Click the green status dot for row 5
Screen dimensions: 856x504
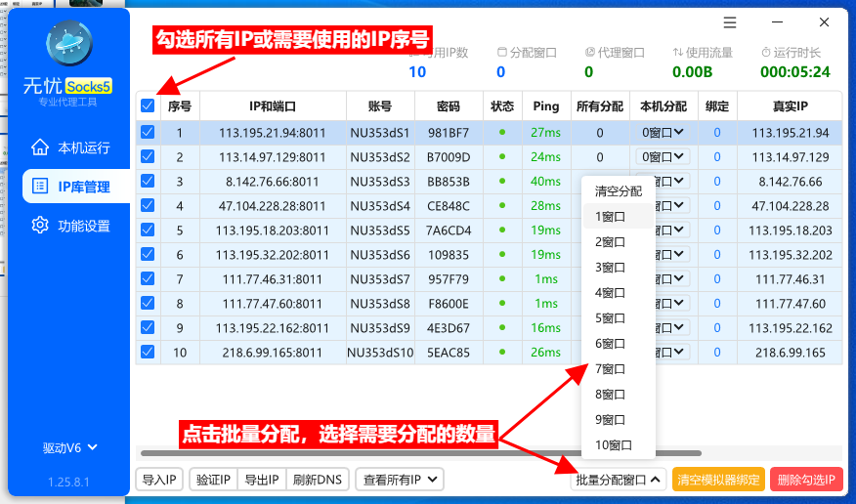(x=502, y=230)
